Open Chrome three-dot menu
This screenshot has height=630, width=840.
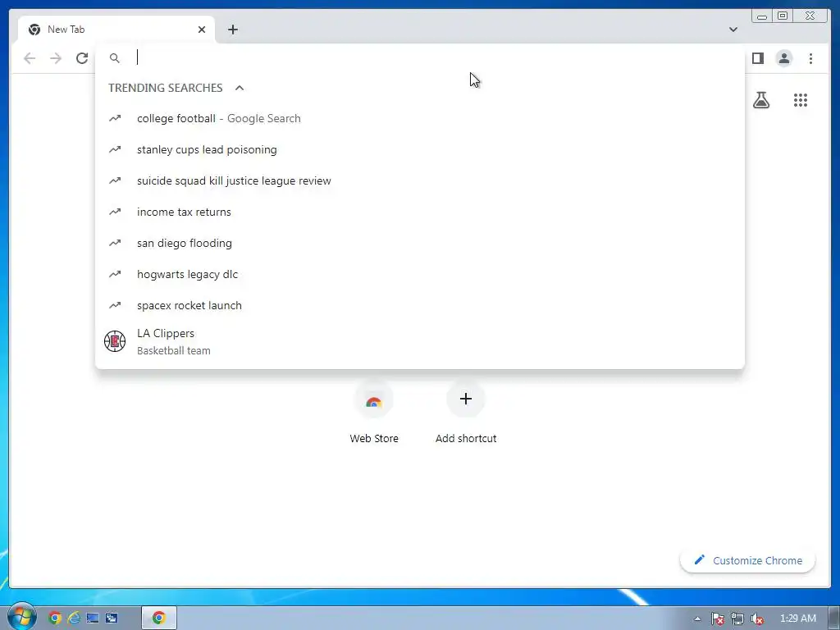[810, 58]
